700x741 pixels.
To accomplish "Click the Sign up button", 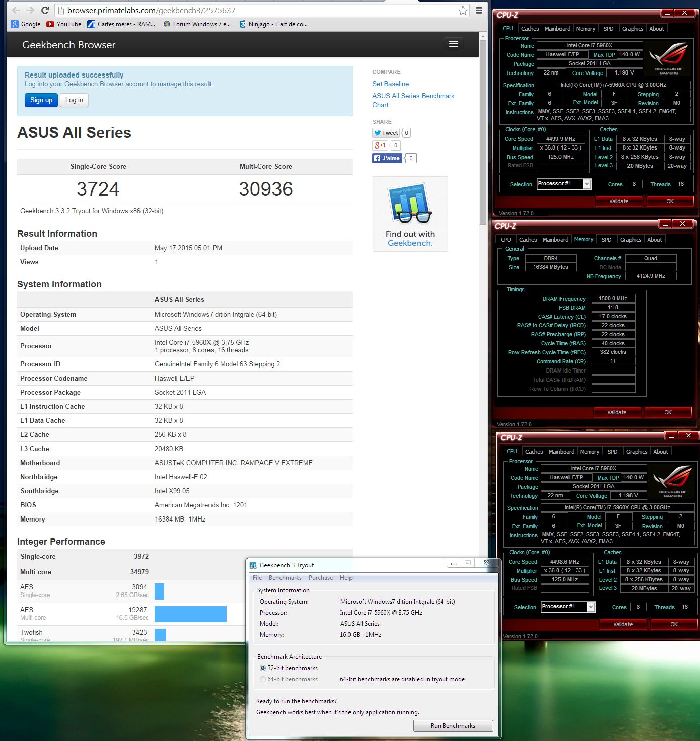I will (x=41, y=100).
